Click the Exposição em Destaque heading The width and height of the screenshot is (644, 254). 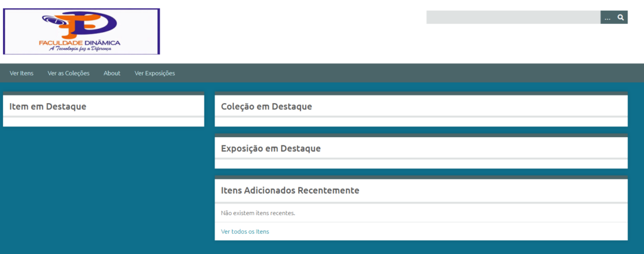(x=271, y=148)
